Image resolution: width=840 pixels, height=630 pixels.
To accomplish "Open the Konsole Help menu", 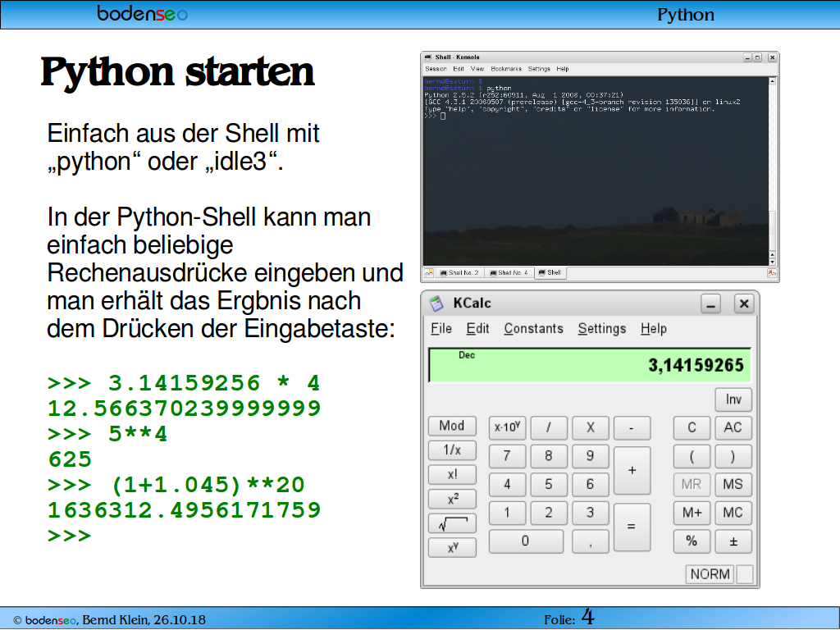I will (x=563, y=69).
